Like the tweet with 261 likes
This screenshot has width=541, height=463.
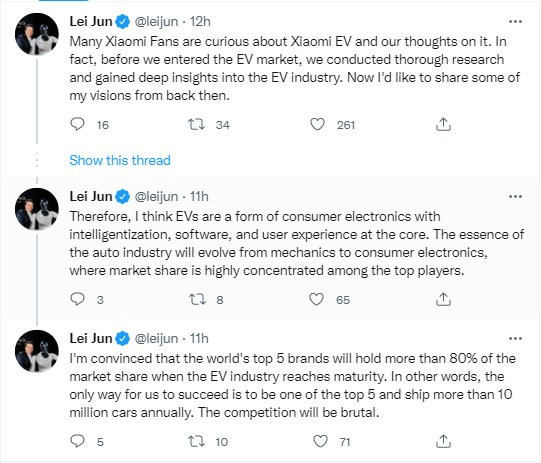317,124
